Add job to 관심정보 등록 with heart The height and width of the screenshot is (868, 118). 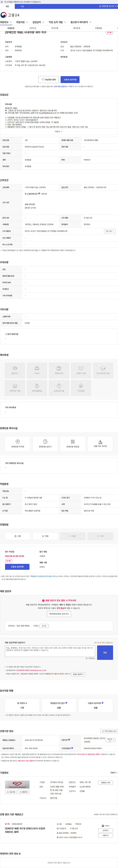coord(49,80)
